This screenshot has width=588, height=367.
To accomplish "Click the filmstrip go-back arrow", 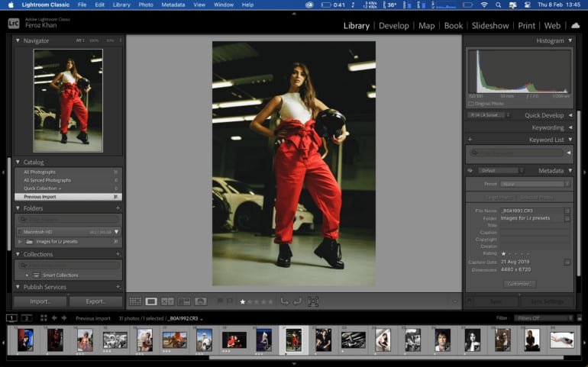I will coord(54,318).
